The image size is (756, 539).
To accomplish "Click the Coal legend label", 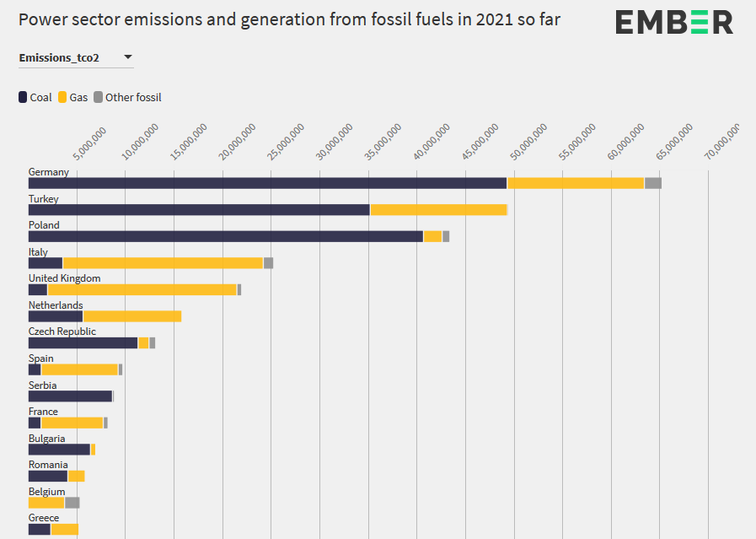I will coord(40,97).
